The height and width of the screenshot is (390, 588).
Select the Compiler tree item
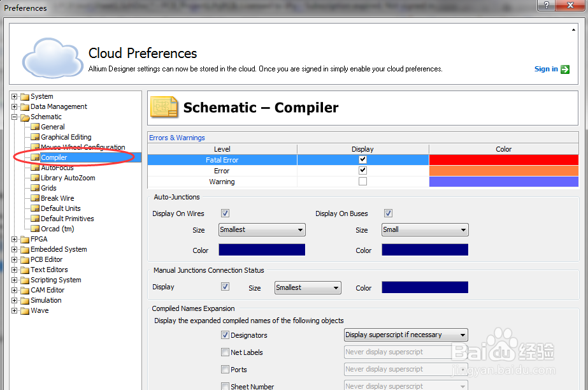tap(54, 157)
